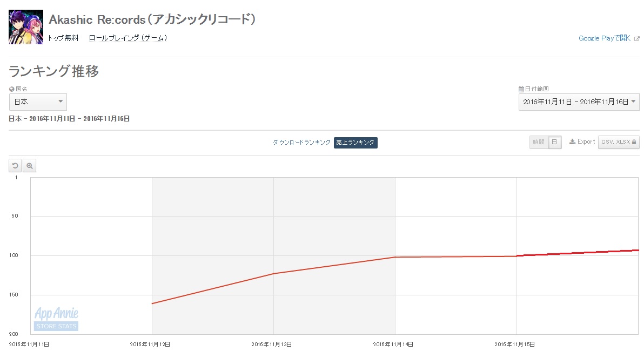Viewport: 644px width, 351px height.
Task: Expand the date range dropdown arrow
Action: tap(633, 102)
